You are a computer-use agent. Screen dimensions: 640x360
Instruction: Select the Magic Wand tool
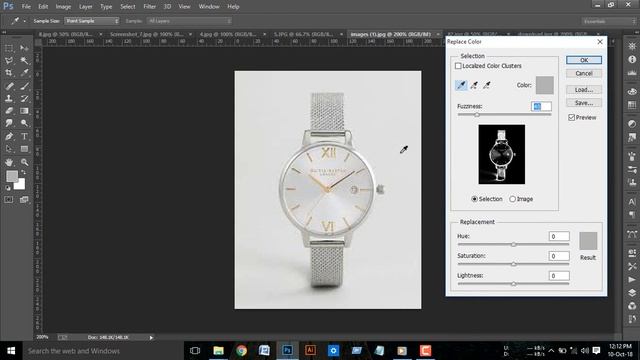tap(24, 61)
